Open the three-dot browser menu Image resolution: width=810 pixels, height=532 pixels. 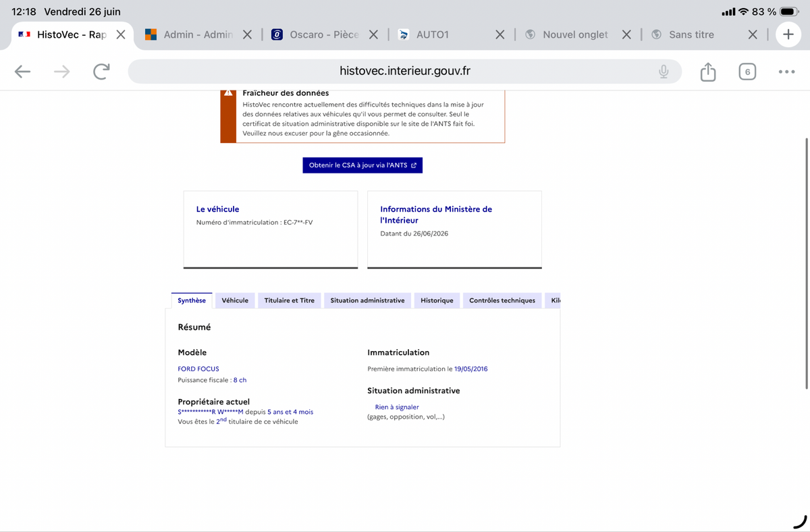pyautogui.click(x=786, y=72)
